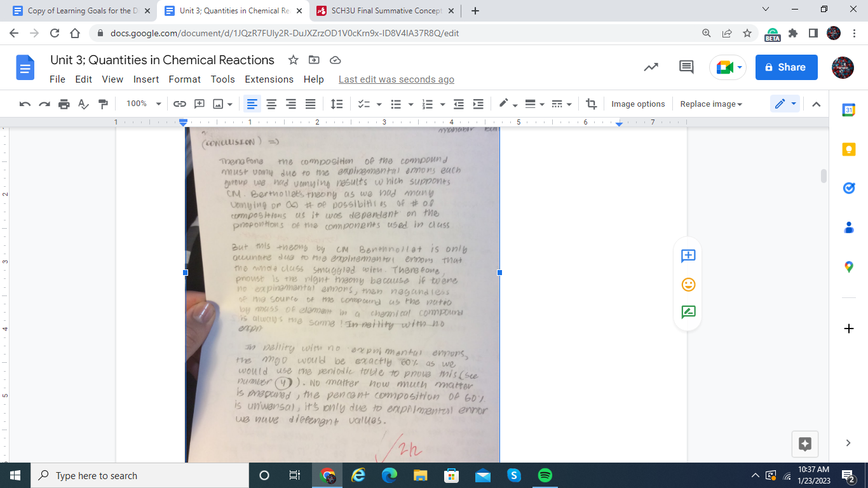Open the bulleted list dropdown arrow

tap(411, 104)
